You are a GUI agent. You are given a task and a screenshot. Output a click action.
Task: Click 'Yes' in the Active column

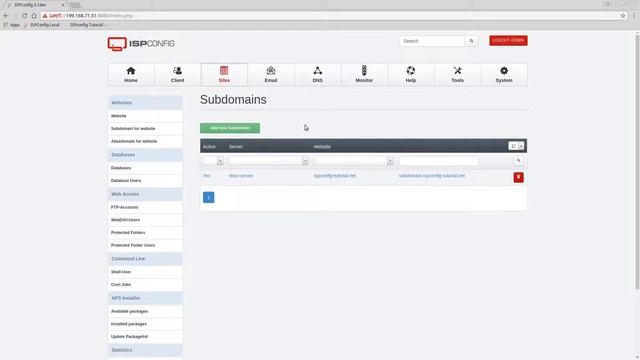pyautogui.click(x=207, y=176)
